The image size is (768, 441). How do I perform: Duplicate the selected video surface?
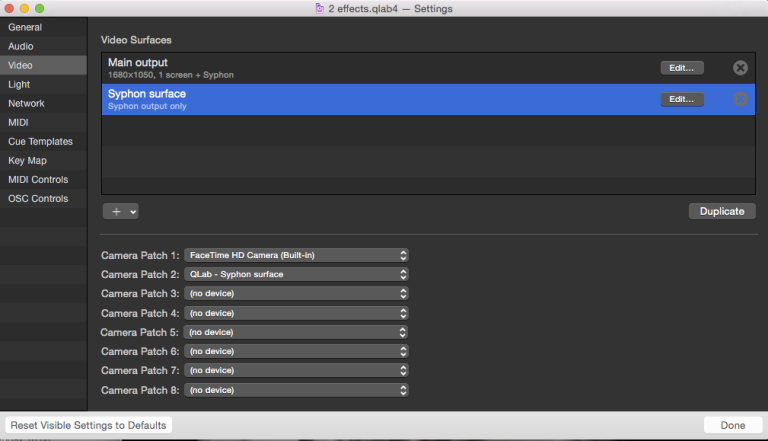tap(721, 211)
